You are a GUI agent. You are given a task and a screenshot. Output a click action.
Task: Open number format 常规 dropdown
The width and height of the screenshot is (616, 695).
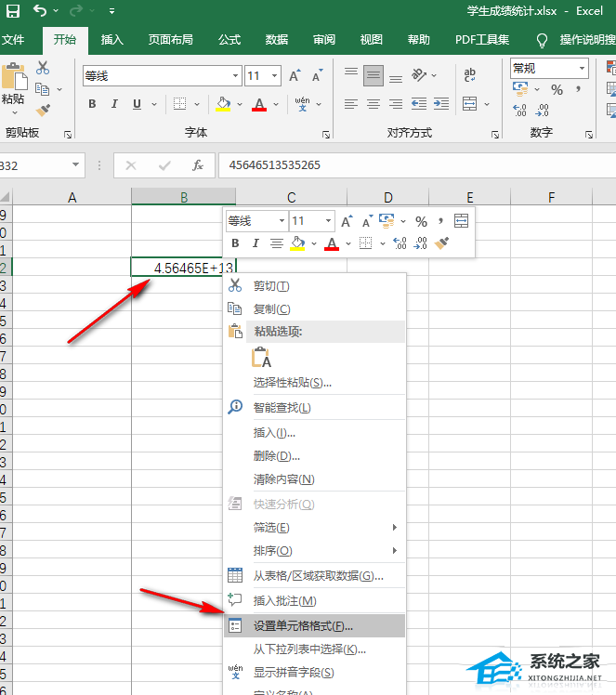(582, 69)
